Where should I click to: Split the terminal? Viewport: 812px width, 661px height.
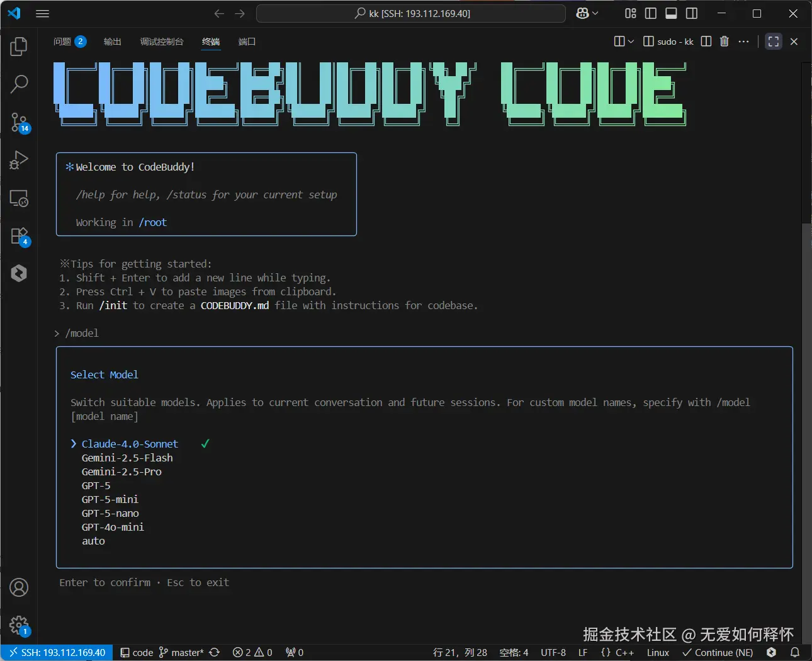click(x=706, y=42)
